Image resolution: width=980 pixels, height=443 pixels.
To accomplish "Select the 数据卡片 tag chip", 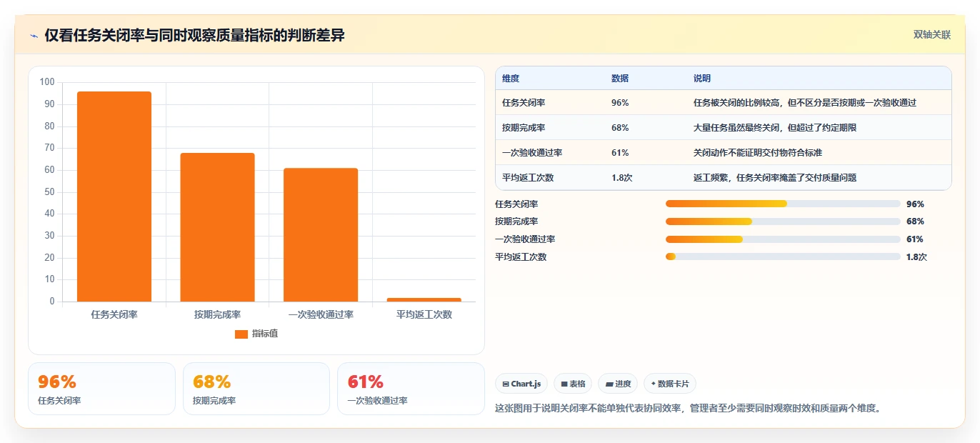I will pos(670,384).
